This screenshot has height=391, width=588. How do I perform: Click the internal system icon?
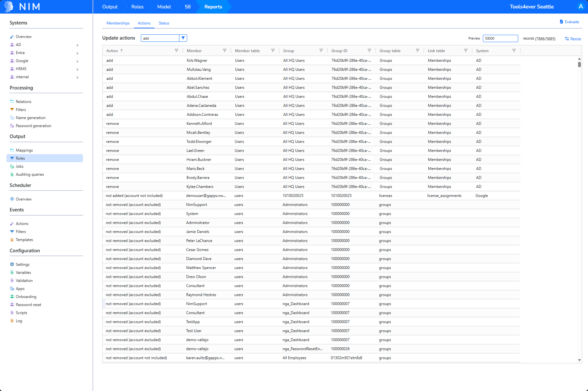click(12, 77)
